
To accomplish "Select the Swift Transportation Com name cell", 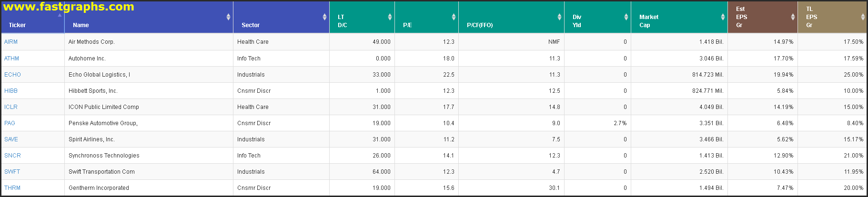I will (x=101, y=172).
